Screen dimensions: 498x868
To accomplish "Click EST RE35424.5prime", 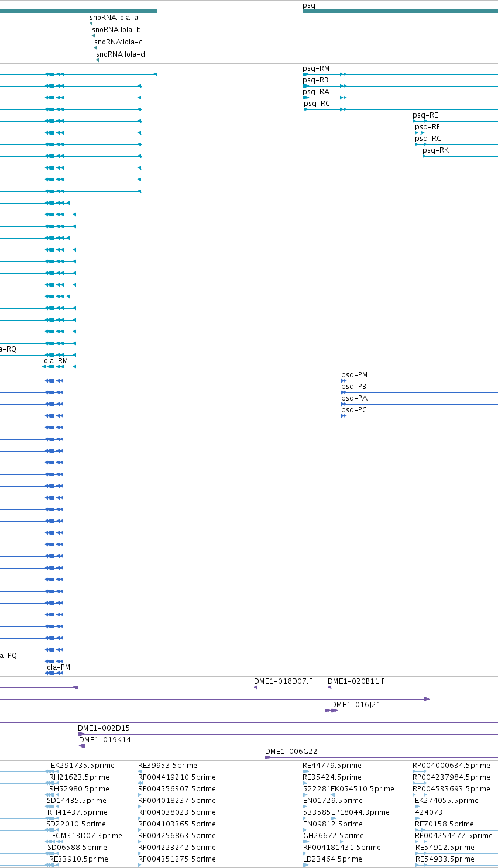I will click(x=332, y=777).
